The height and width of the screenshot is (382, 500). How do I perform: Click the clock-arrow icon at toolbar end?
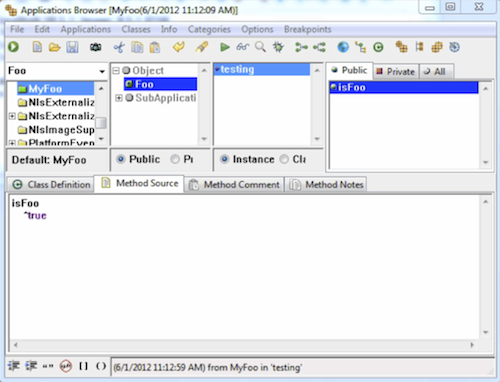[x=454, y=47]
